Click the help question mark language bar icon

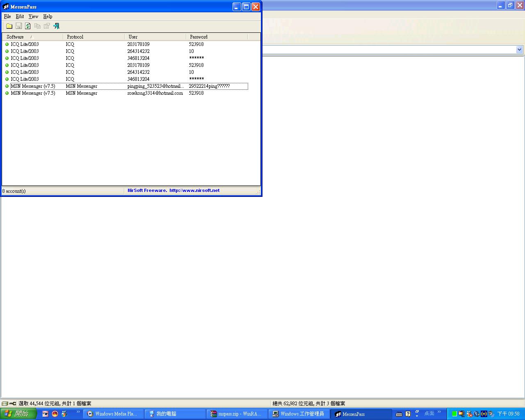[x=408, y=414]
